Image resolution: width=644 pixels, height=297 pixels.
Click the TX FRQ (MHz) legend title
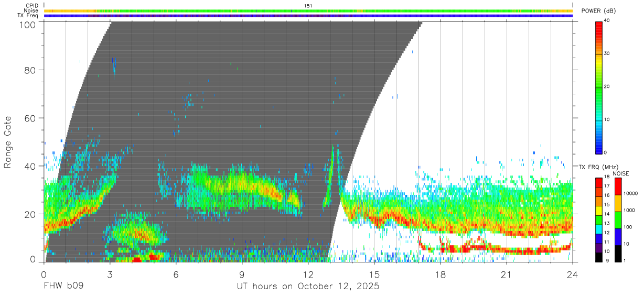click(598, 167)
